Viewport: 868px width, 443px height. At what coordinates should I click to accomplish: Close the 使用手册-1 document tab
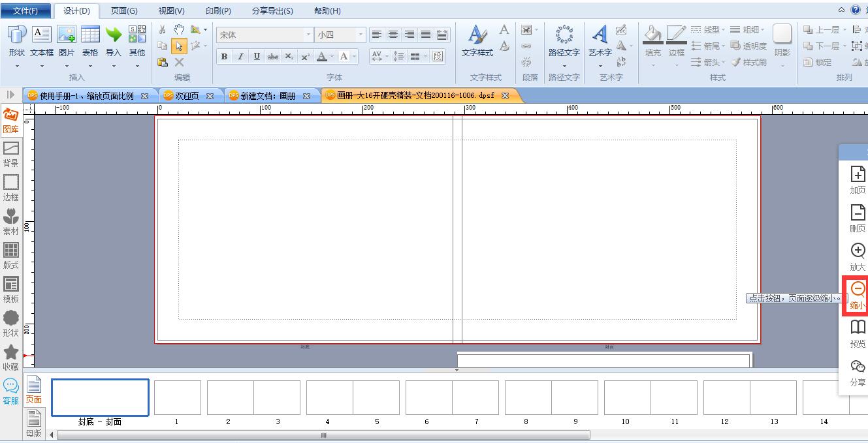[145, 96]
